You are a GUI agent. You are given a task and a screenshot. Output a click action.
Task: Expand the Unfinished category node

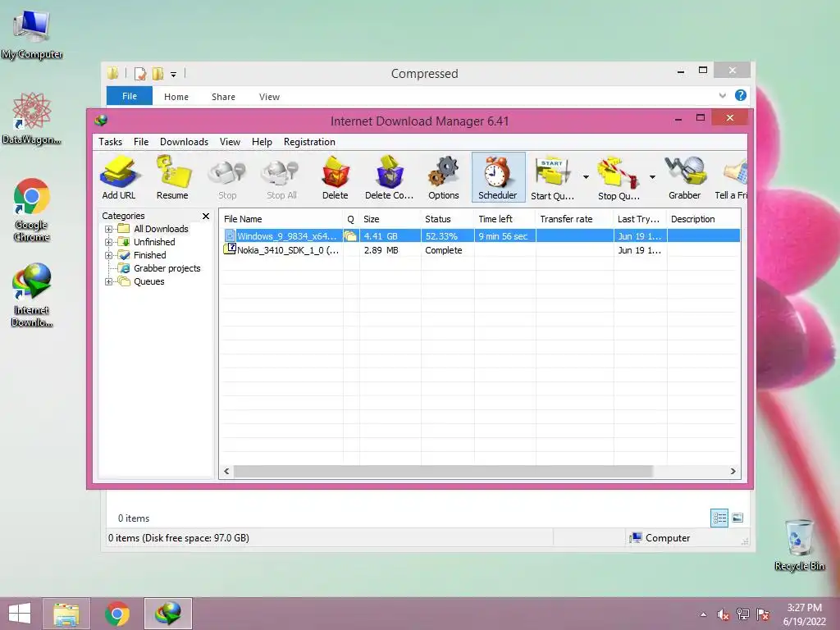[x=109, y=242]
